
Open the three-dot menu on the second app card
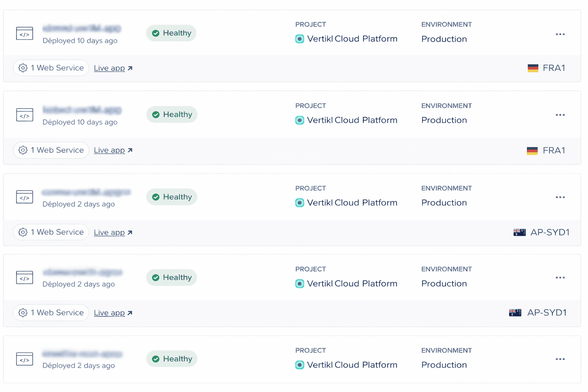560,115
